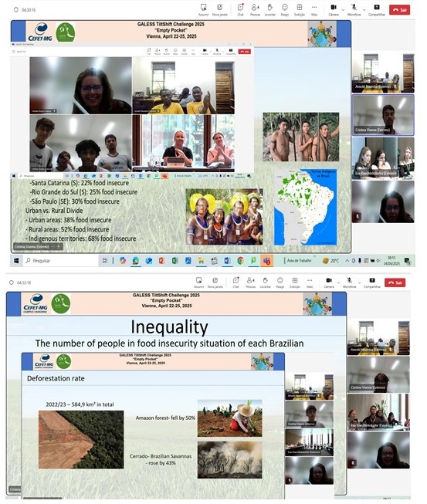This screenshot has height=504, width=427.
Task: Open Microsoft Teams from the Windows taskbar
Action: 266,261
